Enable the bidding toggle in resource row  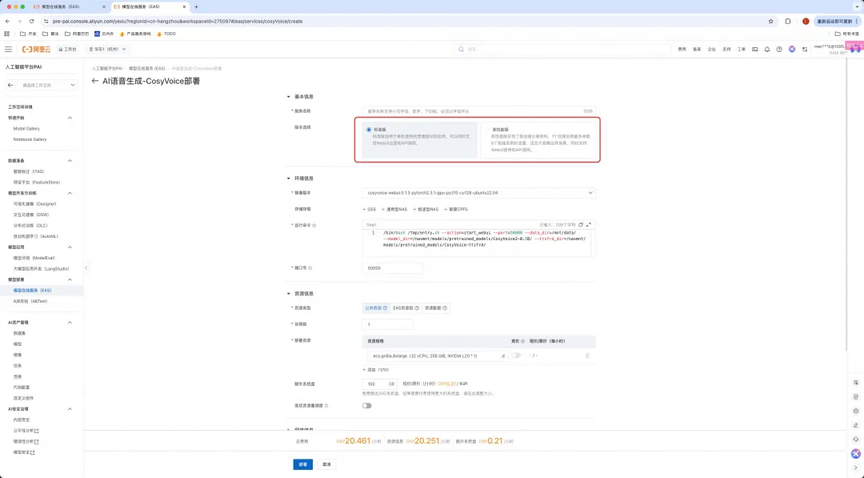click(x=516, y=355)
